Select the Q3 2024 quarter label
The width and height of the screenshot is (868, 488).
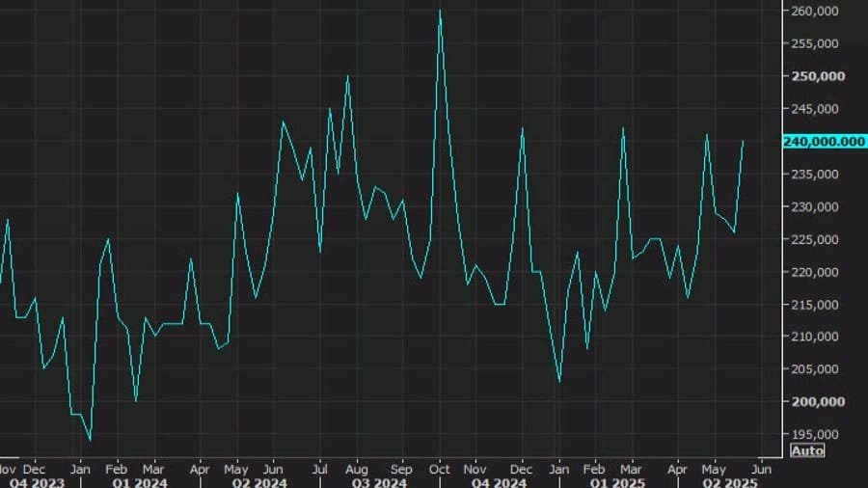(377, 482)
